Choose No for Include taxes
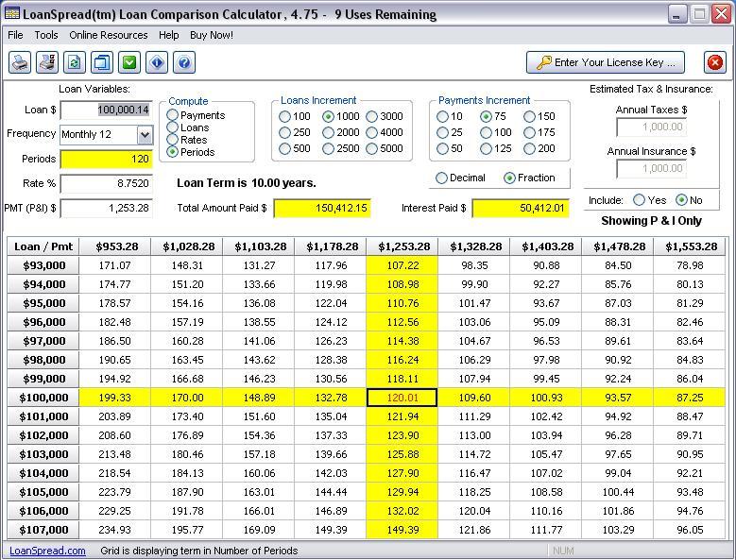Viewport: 736px width, 560px height. click(681, 200)
